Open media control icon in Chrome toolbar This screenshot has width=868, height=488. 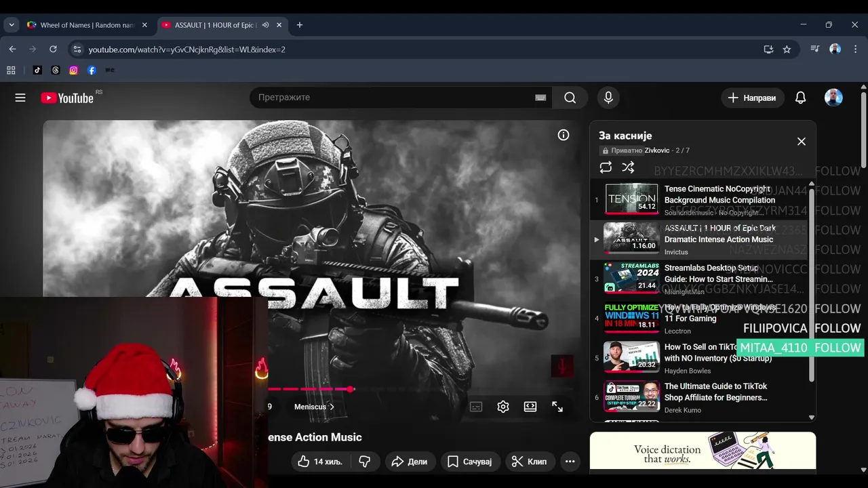pyautogui.click(x=815, y=49)
